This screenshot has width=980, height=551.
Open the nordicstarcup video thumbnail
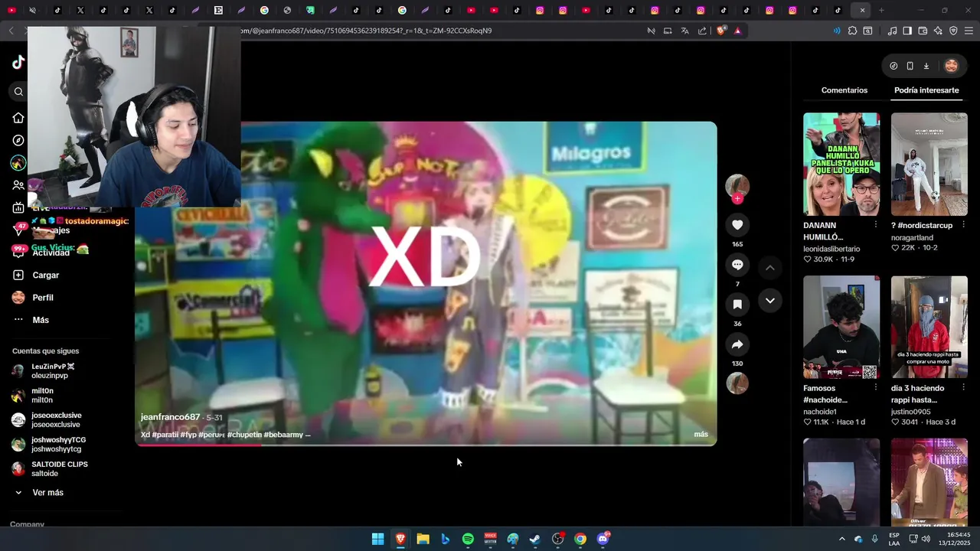click(x=929, y=165)
